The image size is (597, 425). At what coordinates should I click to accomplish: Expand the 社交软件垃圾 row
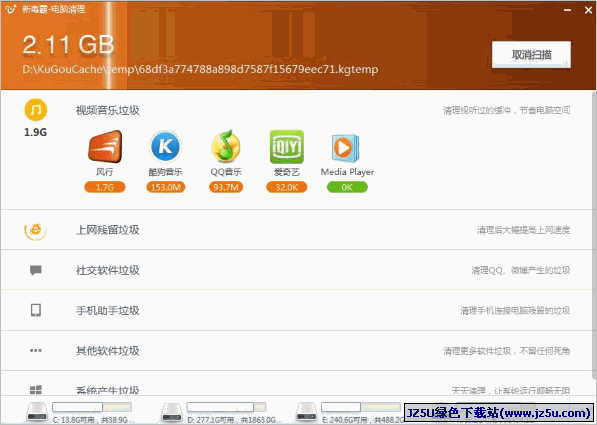coord(297,270)
